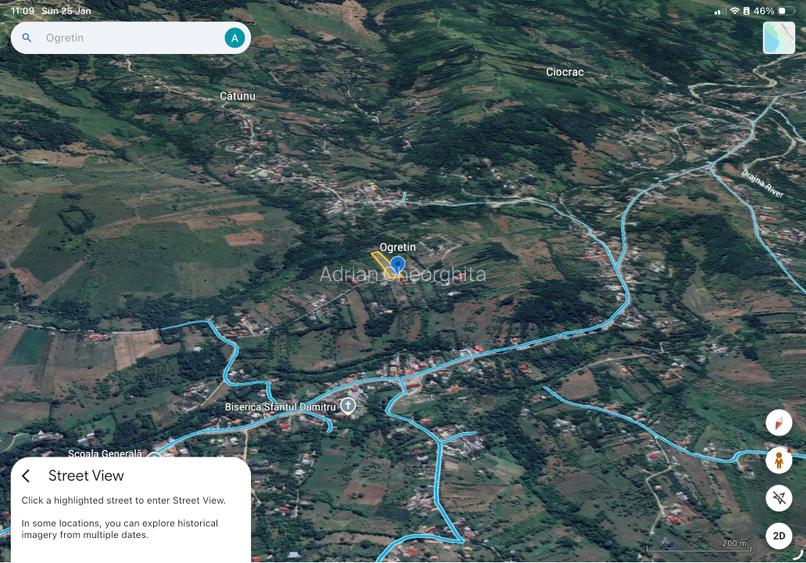Open the map layers thumbnail
This screenshot has height=563, width=806.
coord(779,38)
